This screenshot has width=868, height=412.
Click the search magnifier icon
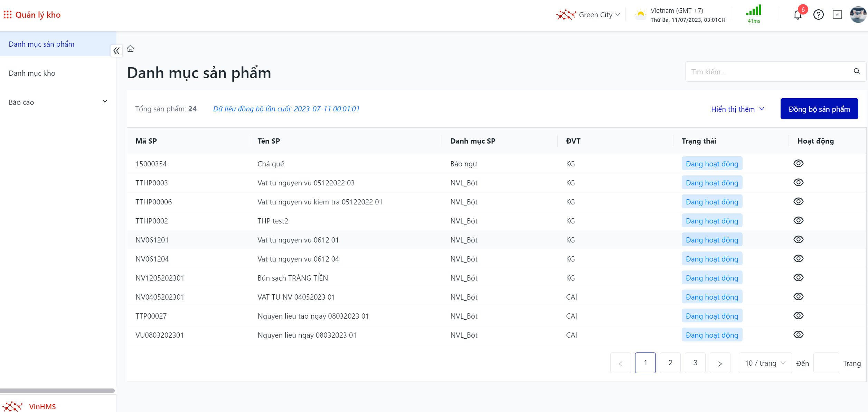click(x=857, y=72)
